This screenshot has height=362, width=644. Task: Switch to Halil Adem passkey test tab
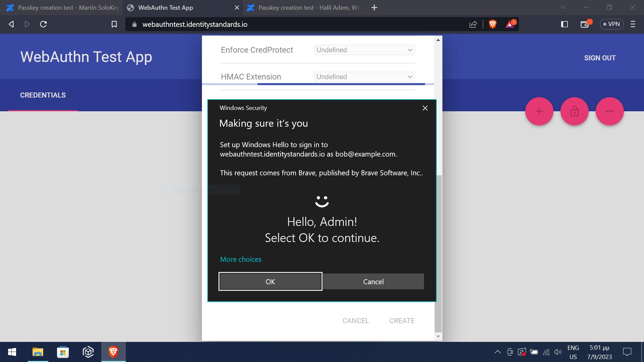[304, 7]
